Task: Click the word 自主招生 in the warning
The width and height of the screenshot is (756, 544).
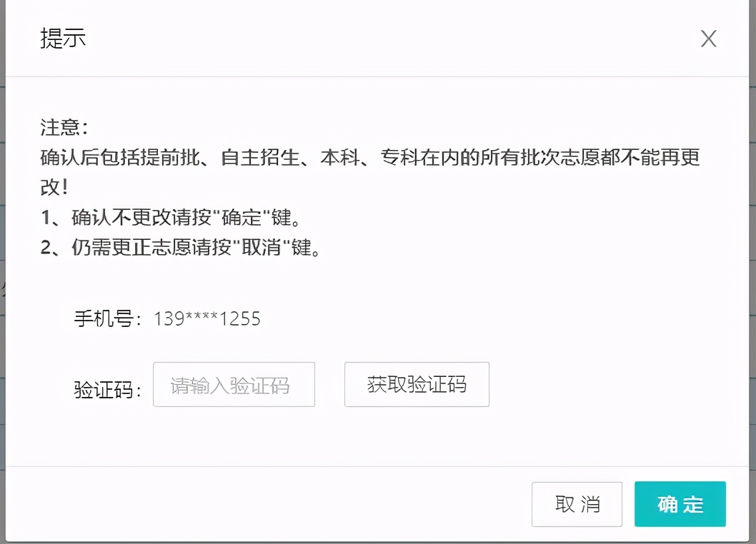Action: 260,157
